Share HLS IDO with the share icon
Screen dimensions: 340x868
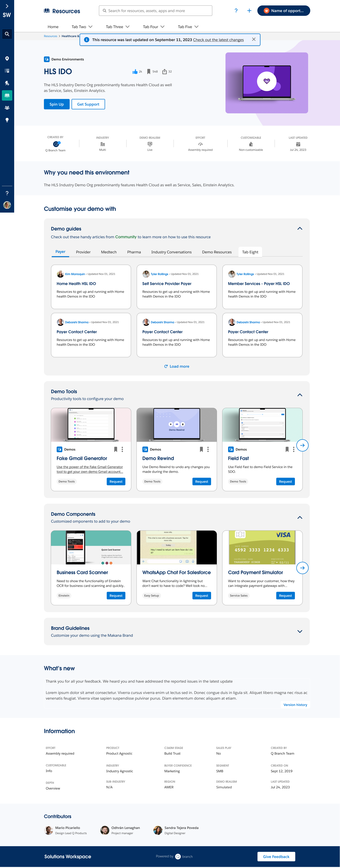pos(164,71)
